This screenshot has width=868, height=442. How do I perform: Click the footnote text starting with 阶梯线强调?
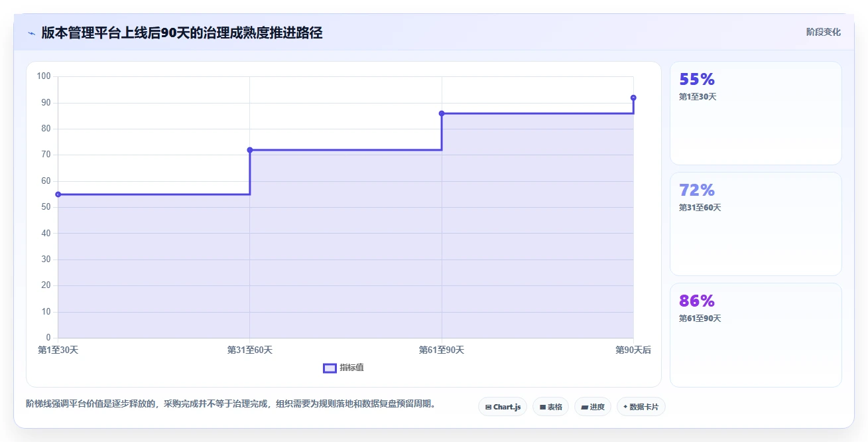(232, 404)
